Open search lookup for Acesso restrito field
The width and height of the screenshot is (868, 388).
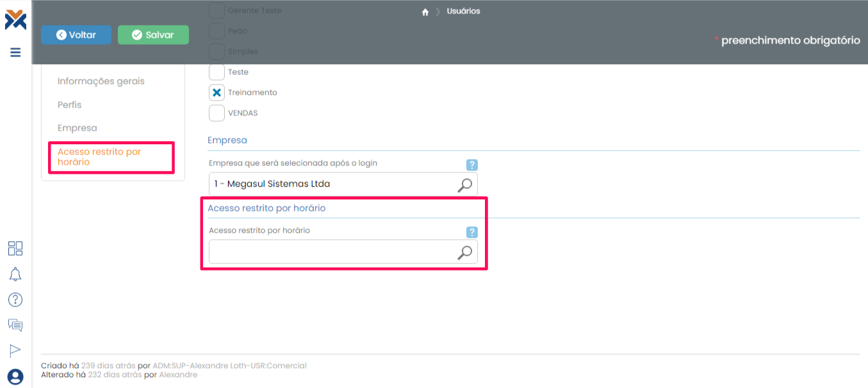[x=464, y=252]
